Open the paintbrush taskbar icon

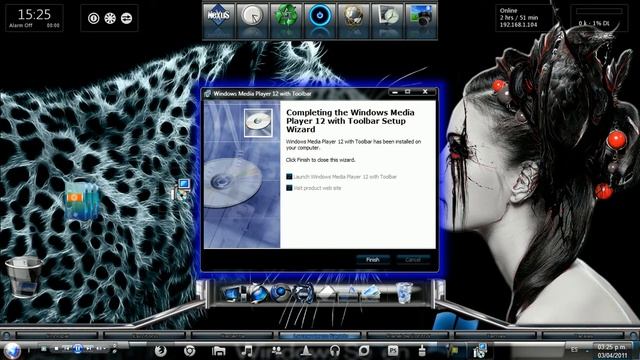(422, 351)
